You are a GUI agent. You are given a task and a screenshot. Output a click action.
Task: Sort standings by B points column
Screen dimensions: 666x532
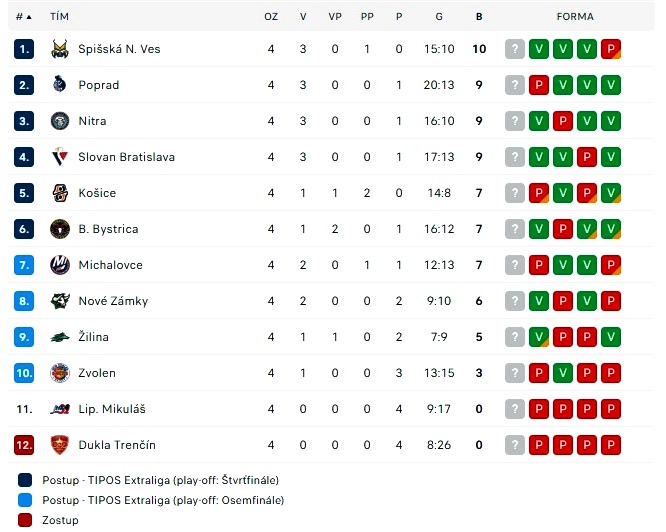[479, 17]
